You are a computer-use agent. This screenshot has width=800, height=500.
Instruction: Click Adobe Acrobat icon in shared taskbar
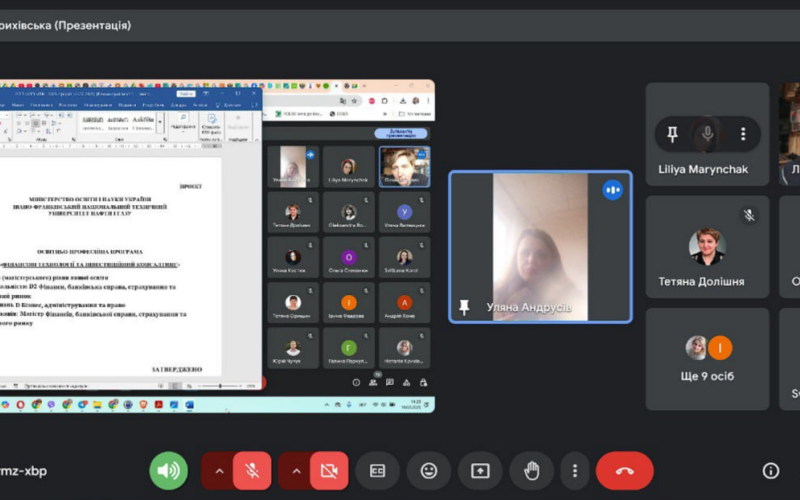[159, 405]
